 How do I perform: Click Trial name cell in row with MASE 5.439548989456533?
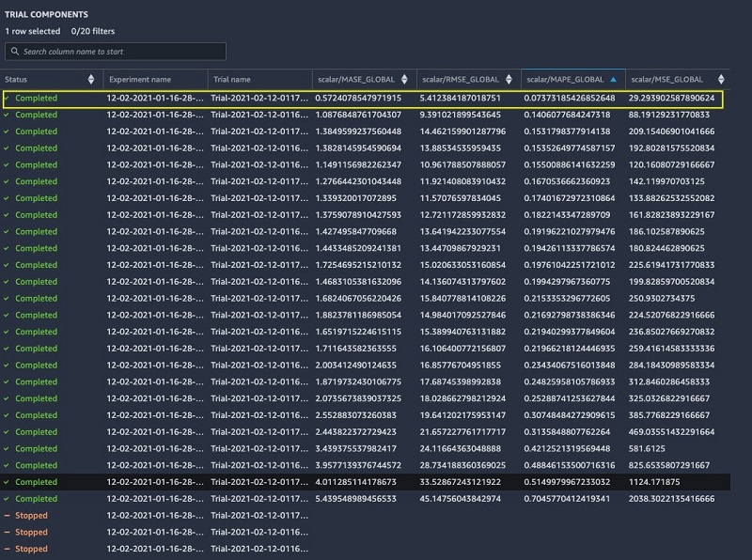coord(259,499)
